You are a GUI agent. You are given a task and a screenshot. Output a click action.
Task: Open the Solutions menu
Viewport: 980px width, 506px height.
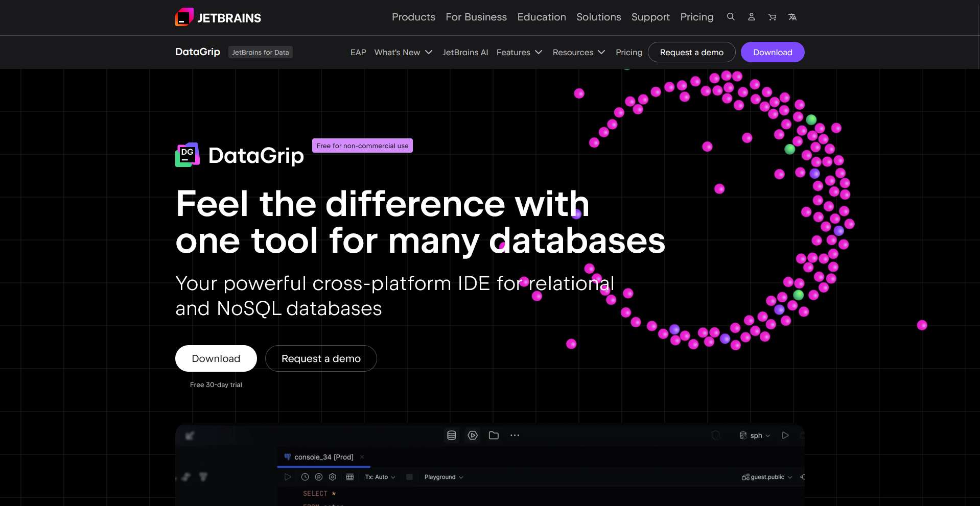599,17
